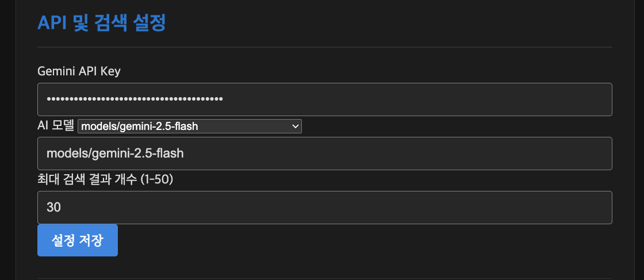Image resolution: width=644 pixels, height=280 pixels.
Task: Click the "API 및 검색 설정" heading
Action: [x=101, y=23]
